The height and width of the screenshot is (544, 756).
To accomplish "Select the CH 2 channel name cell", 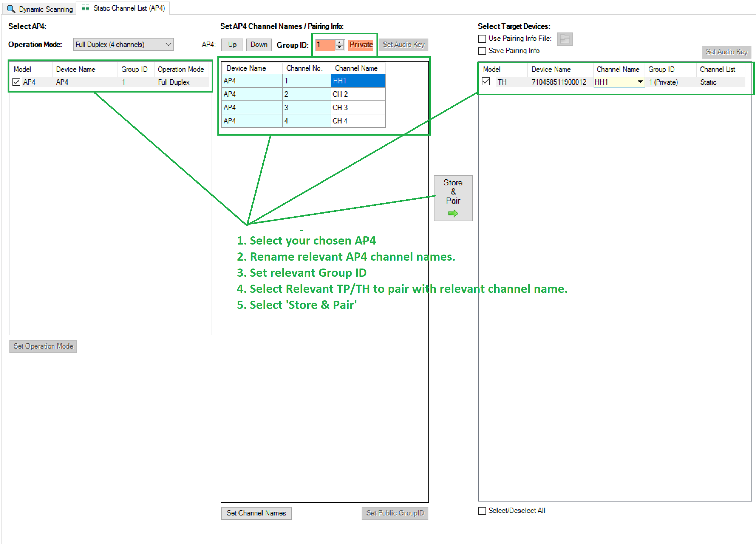I will [x=358, y=94].
